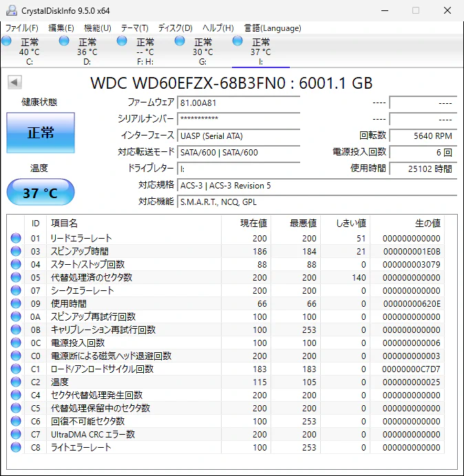Click status orb for C4 セクタ代替処理発生回数

tap(16, 395)
